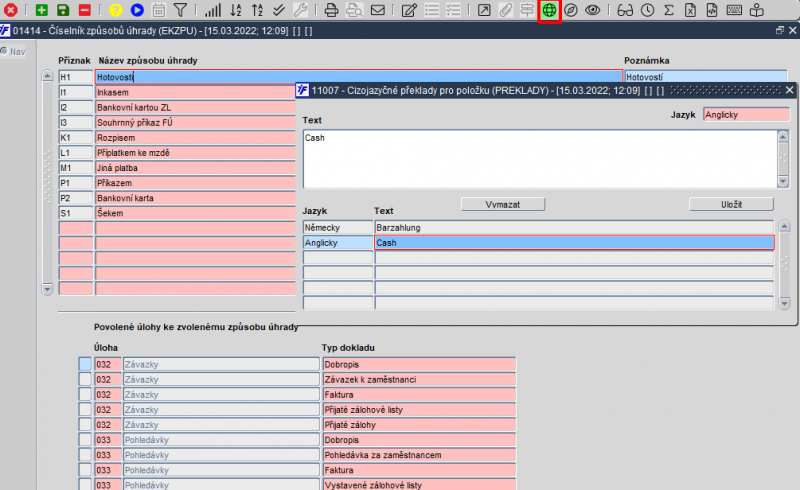The width and height of the screenshot is (800, 490).
Task: Check the box beside Závazek k zaměstnanci
Action: pos(85,379)
